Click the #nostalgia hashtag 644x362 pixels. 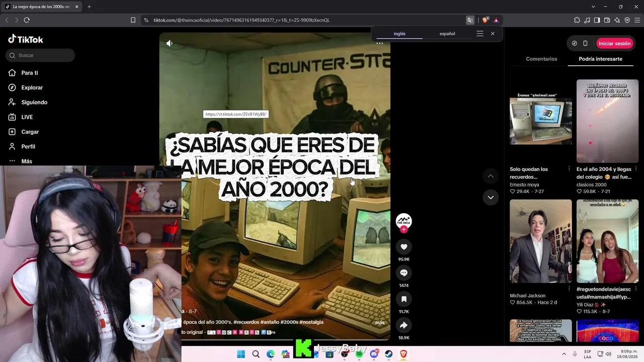[x=311, y=322]
